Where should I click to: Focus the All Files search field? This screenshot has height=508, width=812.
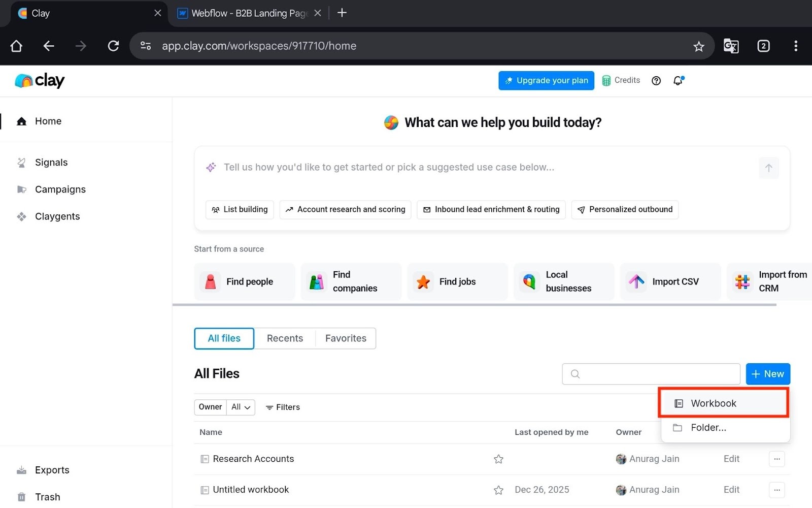pos(651,374)
